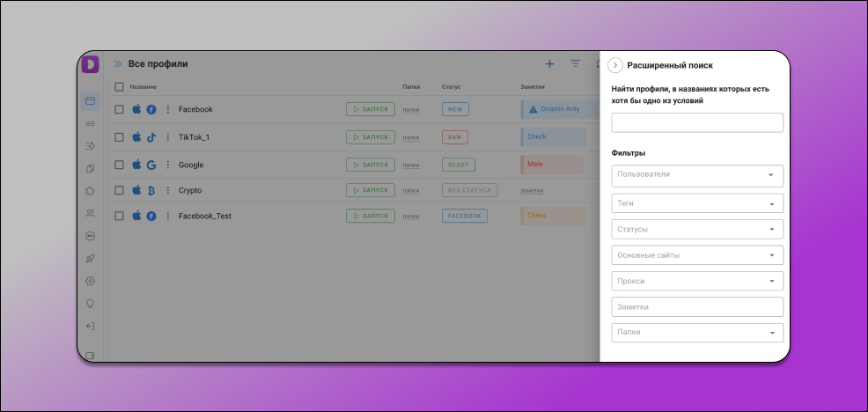Expand the Прокси filter dropdown
The height and width of the screenshot is (412, 868).
(x=696, y=281)
